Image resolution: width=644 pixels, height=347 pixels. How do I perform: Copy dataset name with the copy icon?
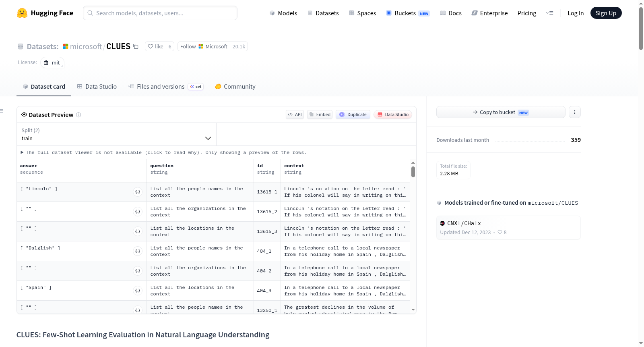click(x=136, y=47)
